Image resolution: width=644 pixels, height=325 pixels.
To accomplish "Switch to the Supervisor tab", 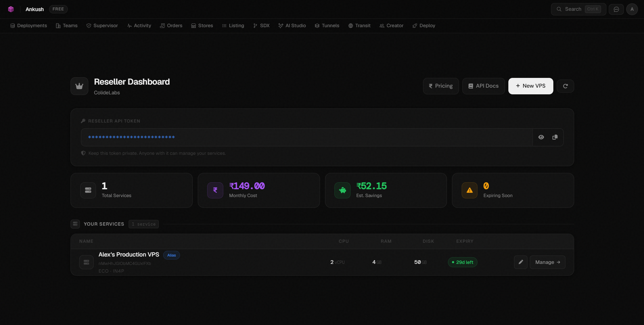I will pos(102,26).
